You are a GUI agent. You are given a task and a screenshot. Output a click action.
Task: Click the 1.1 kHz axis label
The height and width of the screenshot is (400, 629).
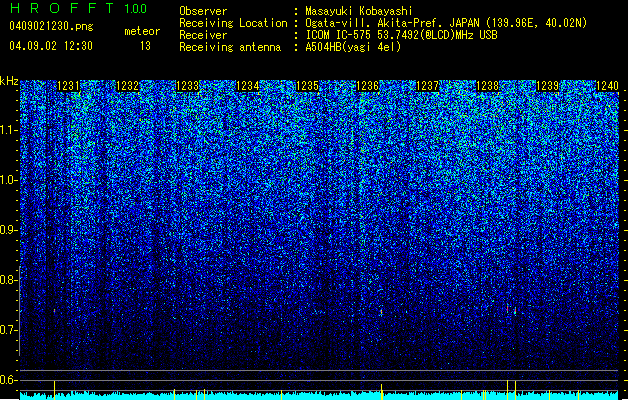click(x=9, y=130)
